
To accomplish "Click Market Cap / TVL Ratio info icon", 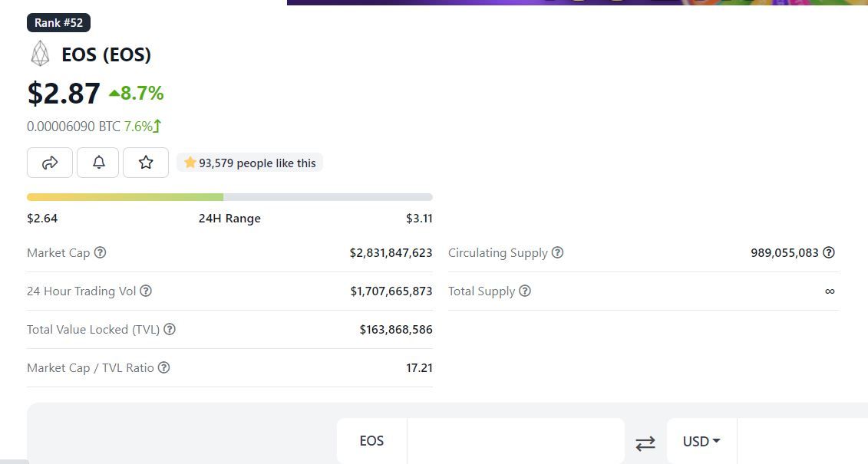I will 163,367.
